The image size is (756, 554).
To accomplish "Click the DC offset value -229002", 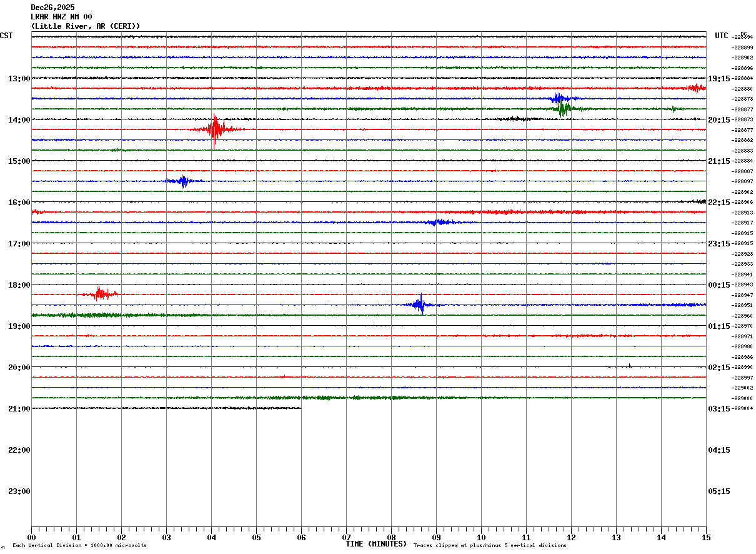I will (x=743, y=388).
